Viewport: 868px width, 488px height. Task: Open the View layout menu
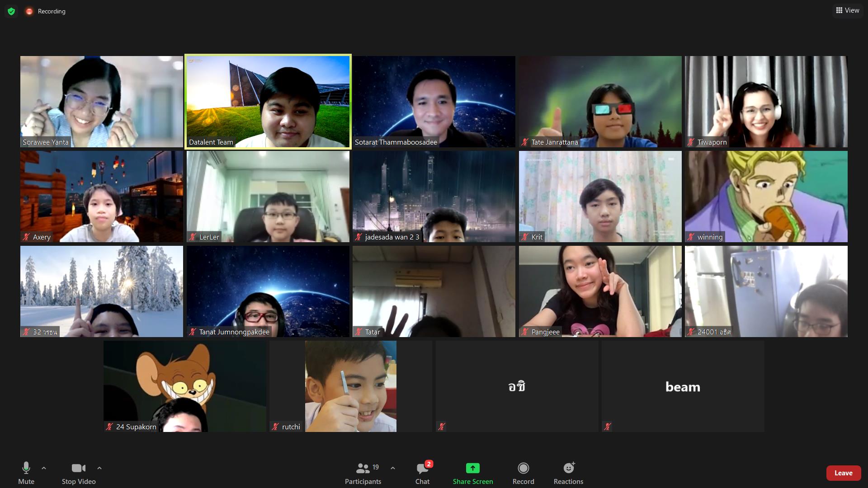847,10
